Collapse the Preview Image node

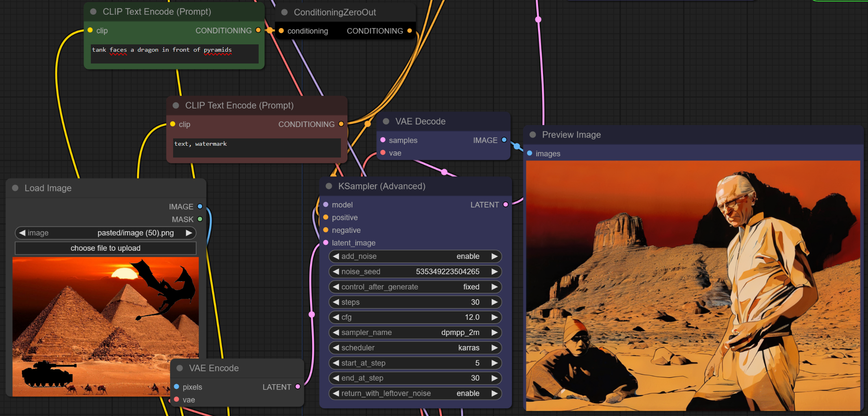(x=532, y=135)
